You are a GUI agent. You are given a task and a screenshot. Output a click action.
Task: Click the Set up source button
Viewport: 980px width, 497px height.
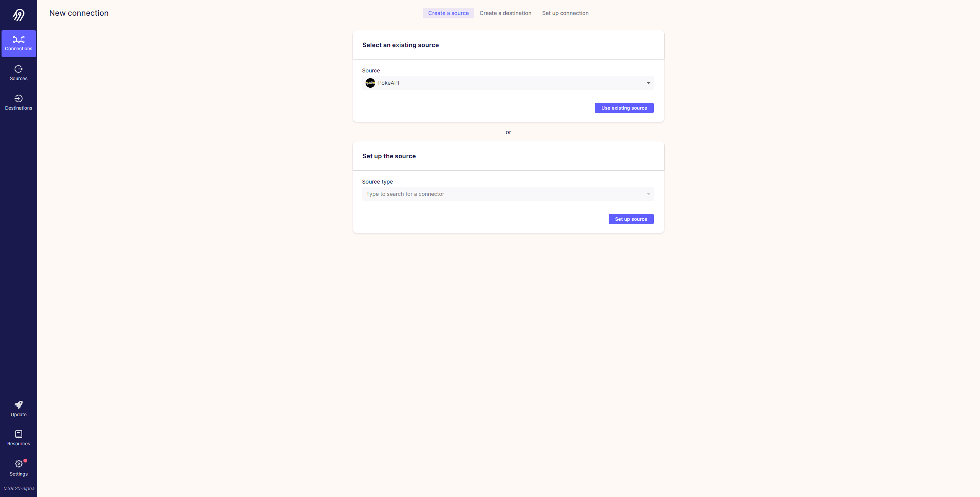631,219
